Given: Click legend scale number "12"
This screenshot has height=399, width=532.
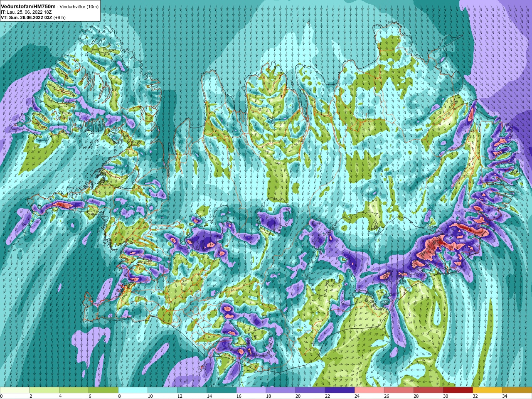Looking at the screenshot, I should coord(180,396).
